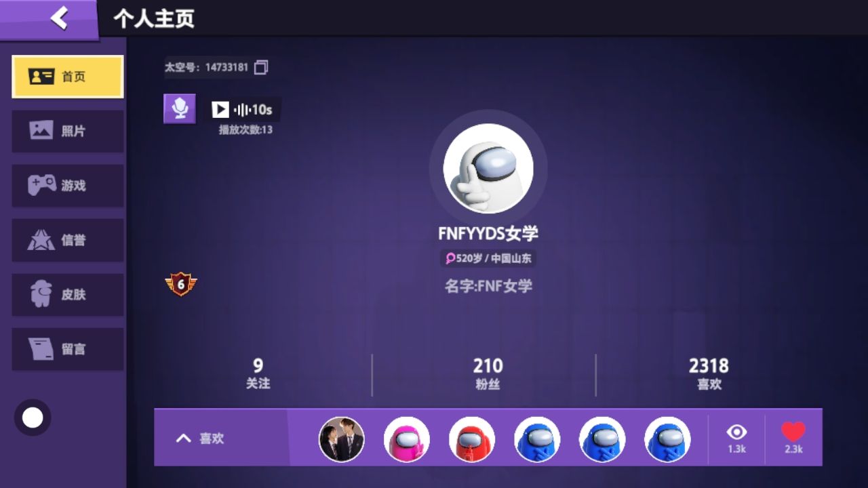Select the pink crewmate avatar in likes bar
This screenshot has height=488, width=868.
(x=407, y=439)
